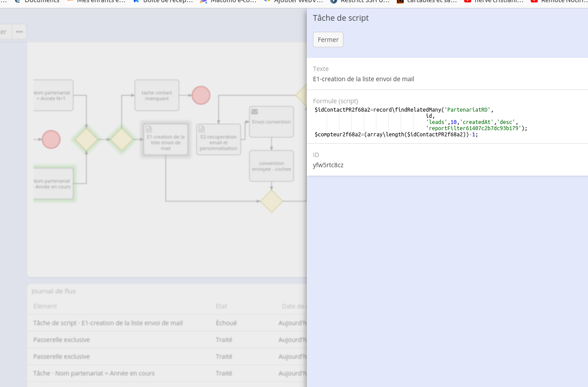Select the E2-recuperation email et personnalisation task
The width and height of the screenshot is (588, 387).
click(219, 140)
